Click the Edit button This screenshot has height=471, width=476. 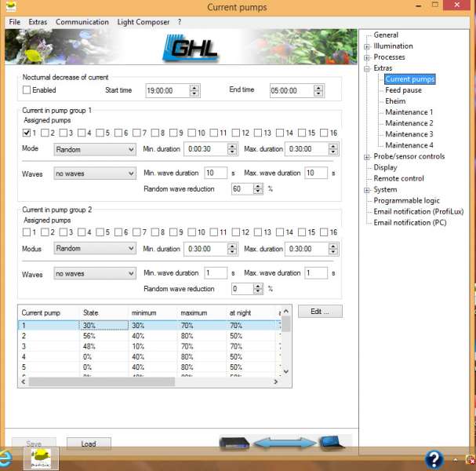[x=320, y=312]
